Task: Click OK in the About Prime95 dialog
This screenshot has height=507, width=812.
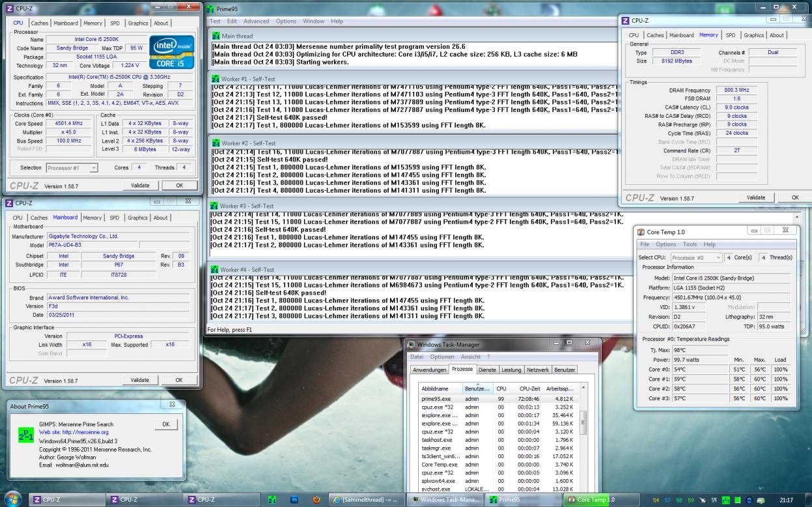Action: point(165,424)
